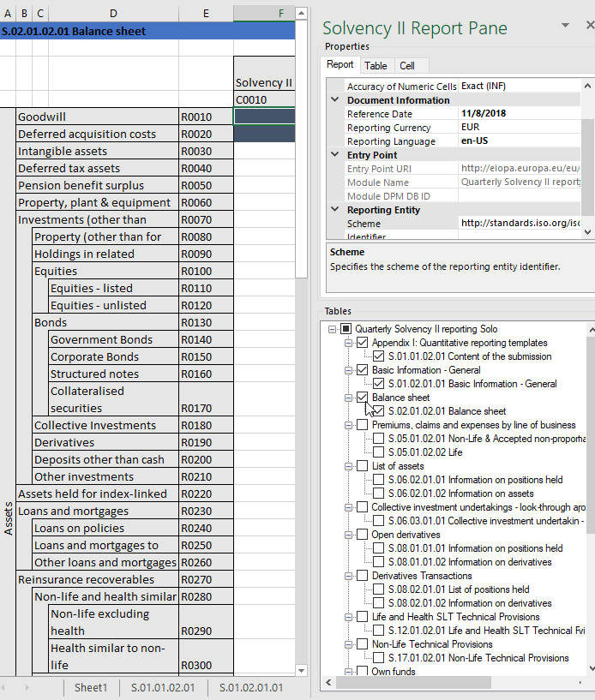Collapse the Open derivatives tree node
595x700 pixels.
tap(349, 535)
